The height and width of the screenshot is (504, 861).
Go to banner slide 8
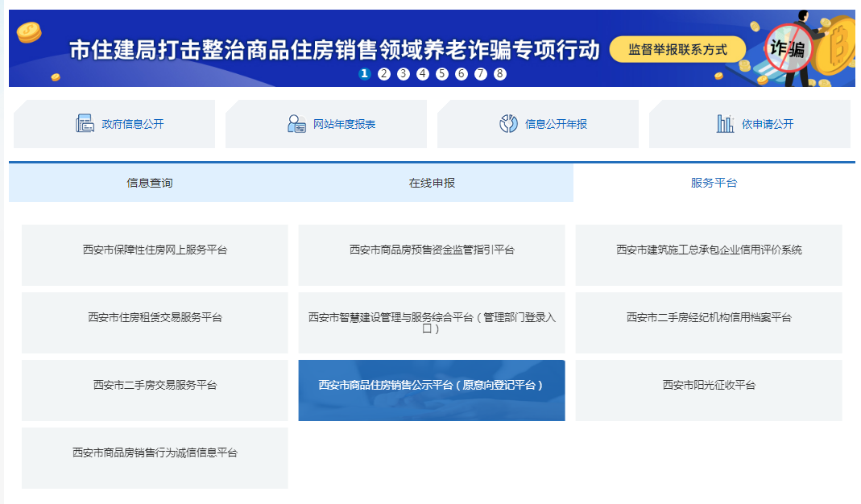(499, 73)
